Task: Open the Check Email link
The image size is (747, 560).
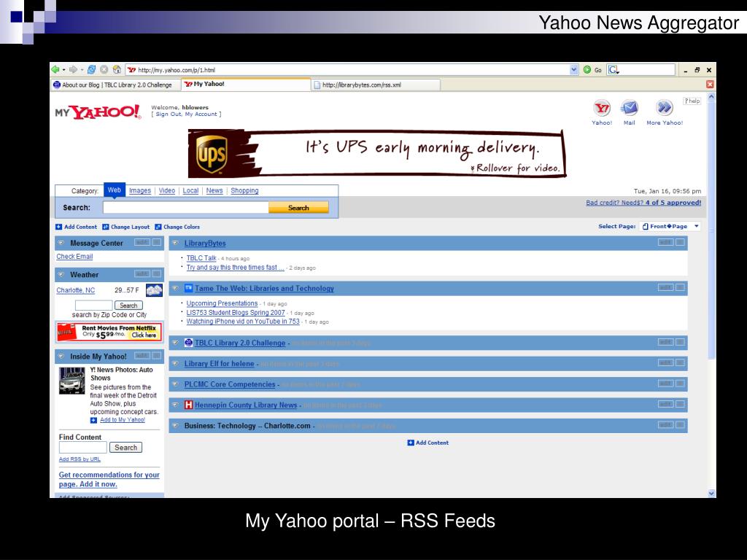Action: tap(75, 256)
